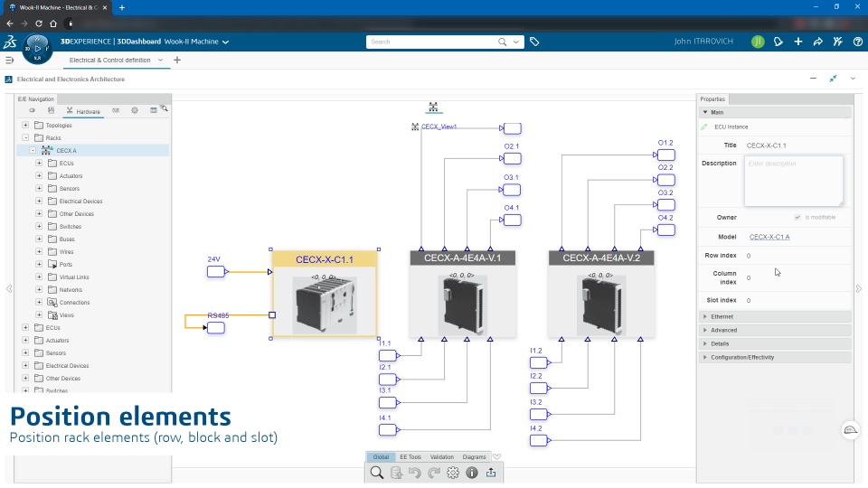Viewport: 868px width, 488px height.
Task: Click the table view icon in E/E Navigation
Action: pos(154,110)
